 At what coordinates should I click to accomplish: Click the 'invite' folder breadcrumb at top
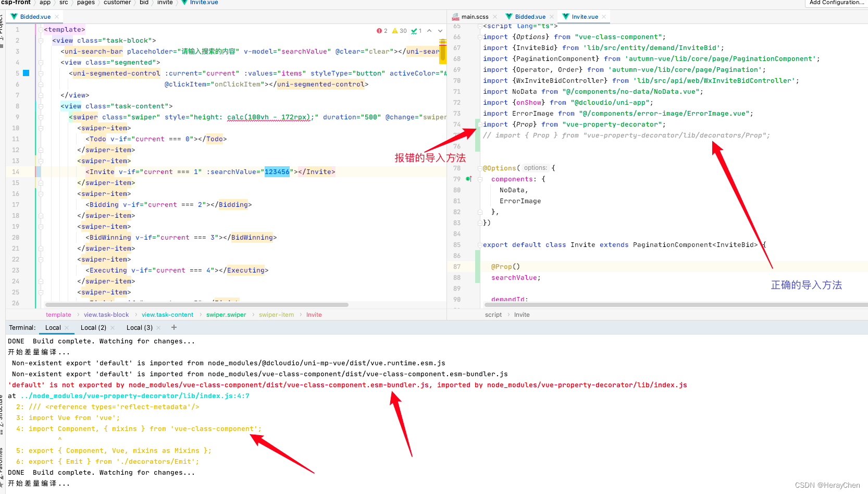pyautogui.click(x=165, y=3)
